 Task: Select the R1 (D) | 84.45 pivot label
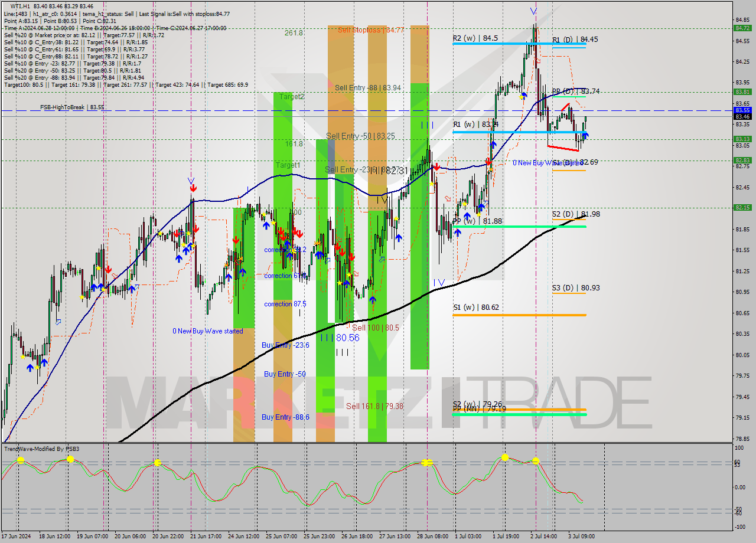point(575,40)
